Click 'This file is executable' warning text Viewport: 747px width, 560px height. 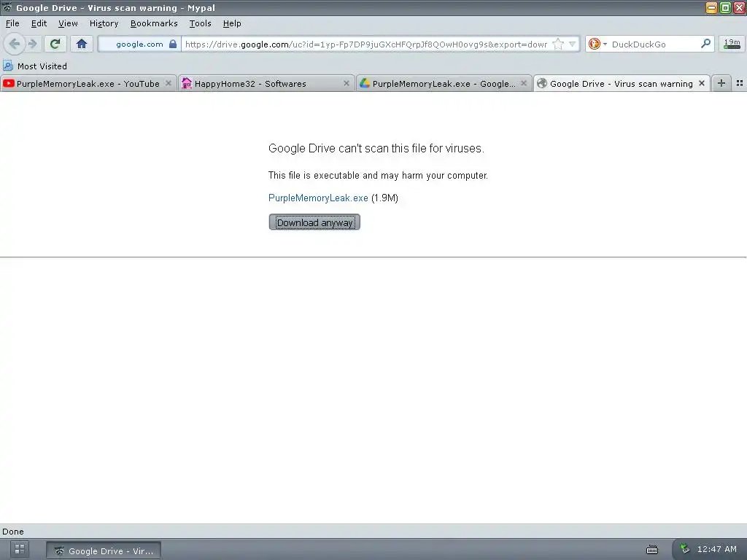coord(378,175)
